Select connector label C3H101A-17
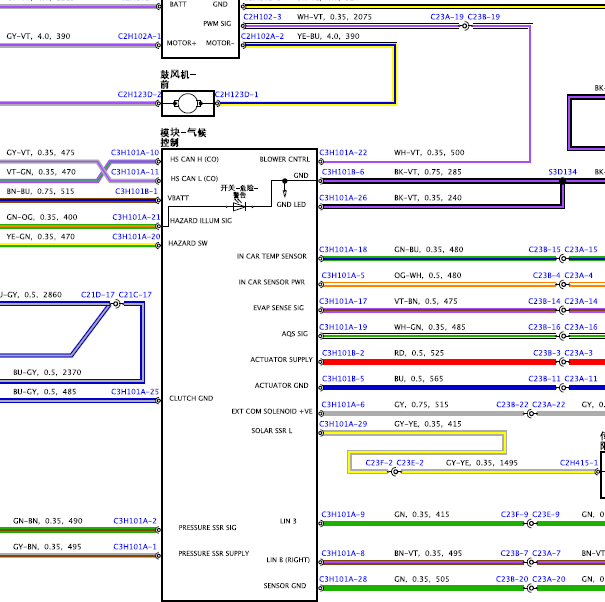 coord(343,301)
